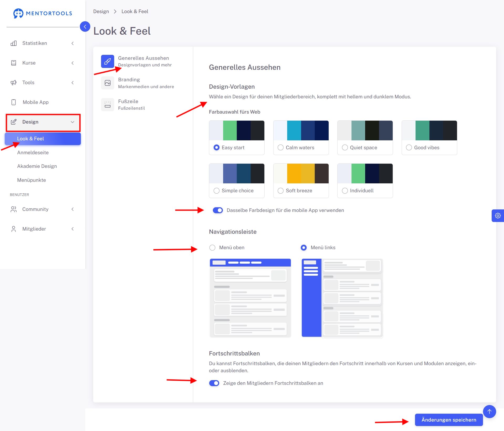The width and height of the screenshot is (504, 431).
Task: Open the blue settings gear on the right edge
Action: (498, 216)
